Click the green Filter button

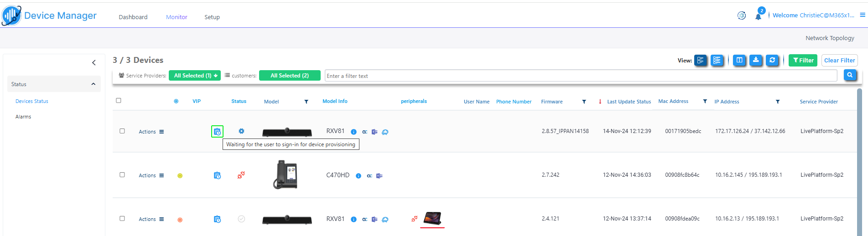tap(803, 60)
